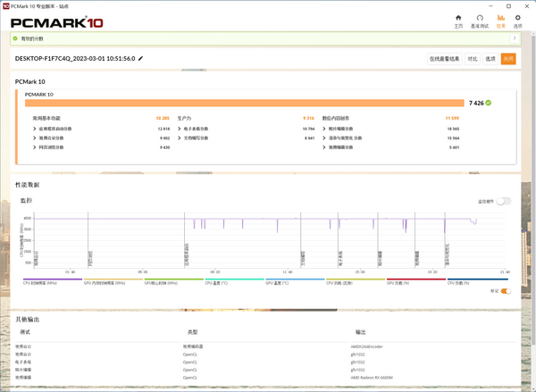Expand the 应用程序启动分数 row
The height and width of the screenshot is (392, 536).
click(35, 128)
